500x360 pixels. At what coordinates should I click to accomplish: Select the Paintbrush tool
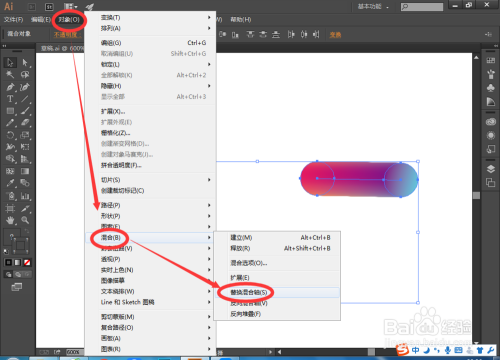[x=25, y=111]
